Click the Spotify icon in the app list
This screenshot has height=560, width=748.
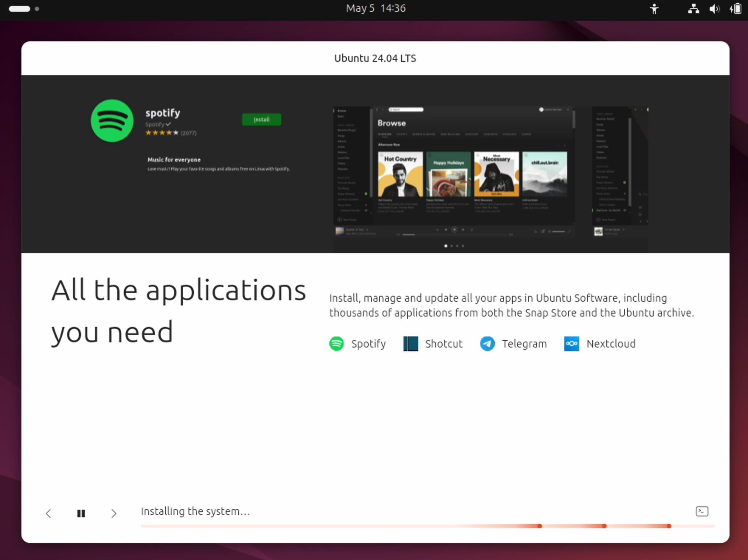click(x=336, y=343)
